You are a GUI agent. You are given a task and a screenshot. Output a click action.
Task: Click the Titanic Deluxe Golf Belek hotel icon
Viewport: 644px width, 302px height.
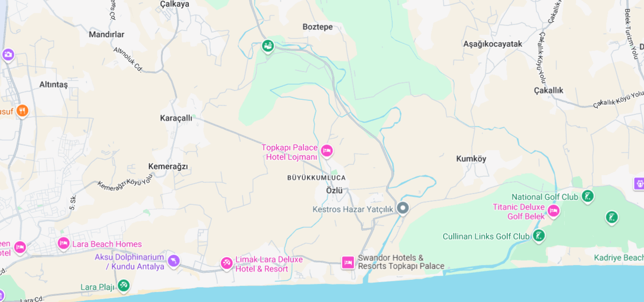click(x=554, y=211)
